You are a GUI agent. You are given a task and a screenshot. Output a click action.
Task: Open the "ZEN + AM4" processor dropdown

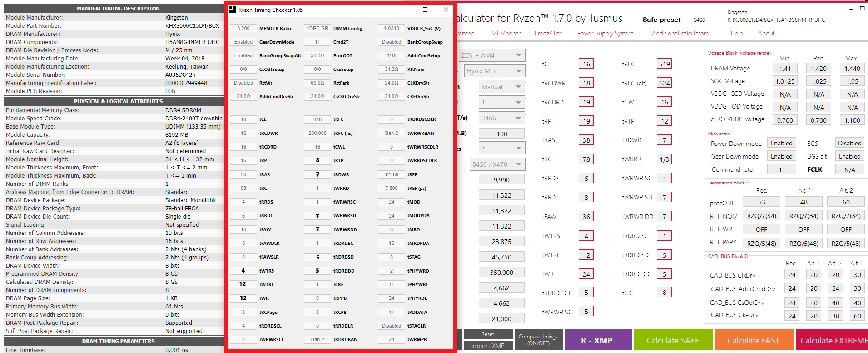[x=492, y=55]
